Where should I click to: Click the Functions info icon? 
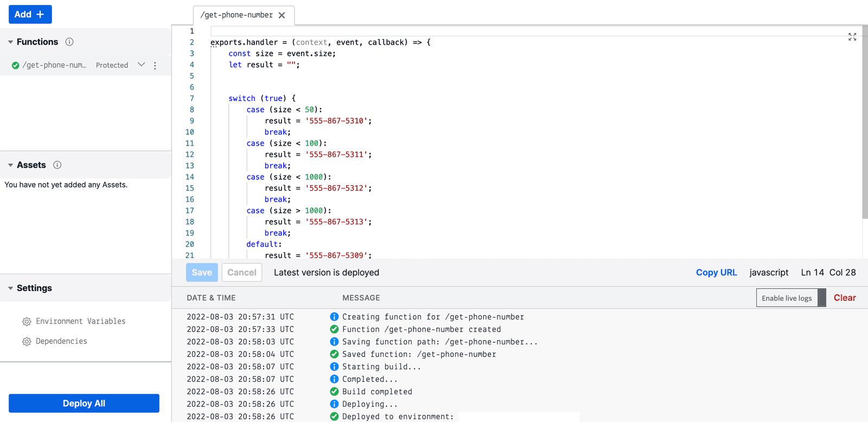click(69, 42)
